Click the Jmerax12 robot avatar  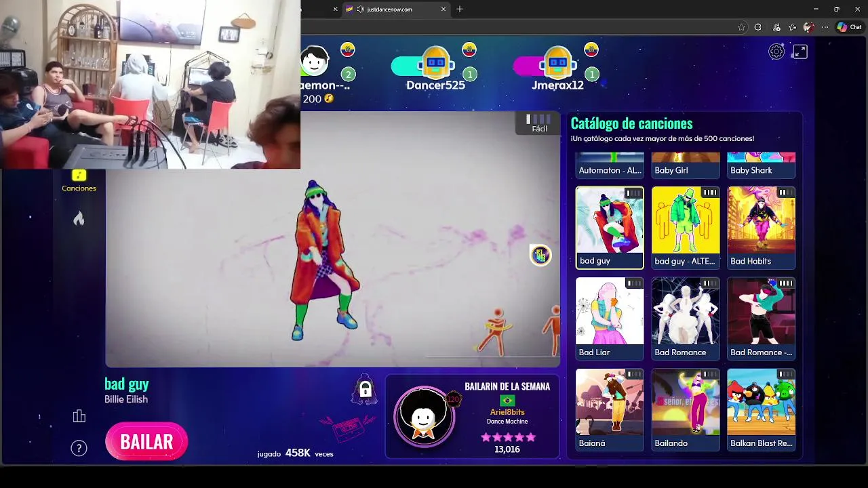(x=557, y=62)
